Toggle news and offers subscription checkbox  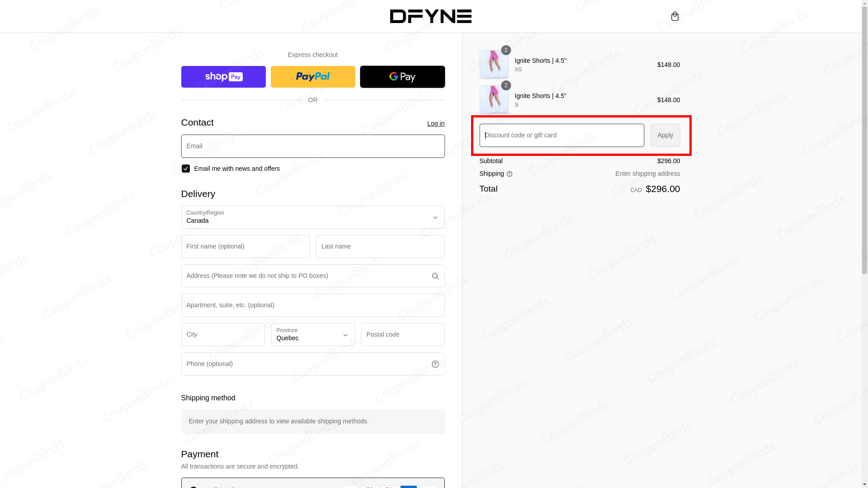click(x=185, y=168)
